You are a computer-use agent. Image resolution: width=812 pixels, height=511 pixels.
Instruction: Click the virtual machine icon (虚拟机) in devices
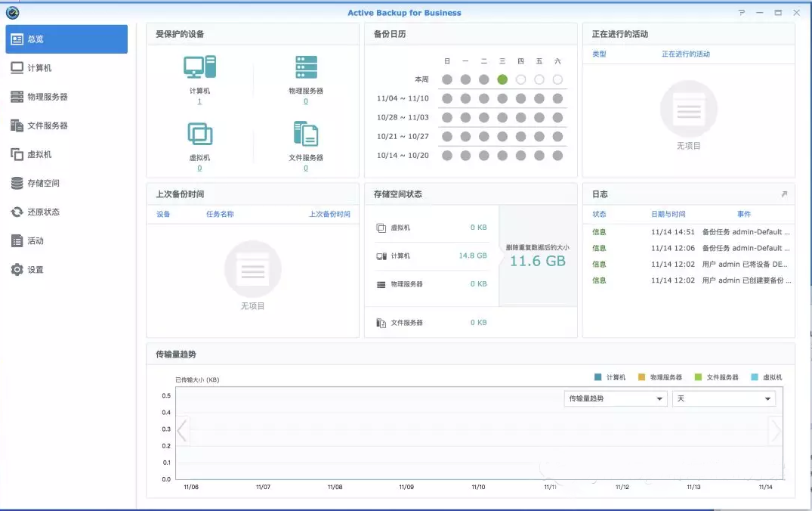pyautogui.click(x=199, y=134)
